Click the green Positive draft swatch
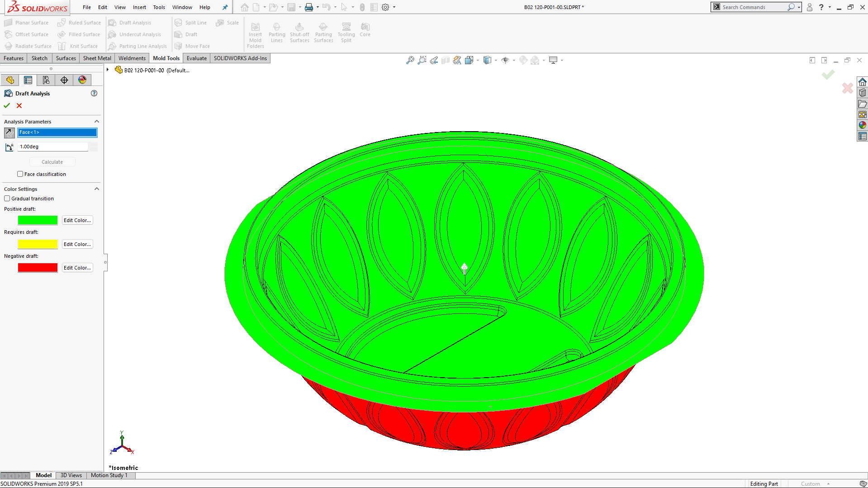 click(38, 220)
